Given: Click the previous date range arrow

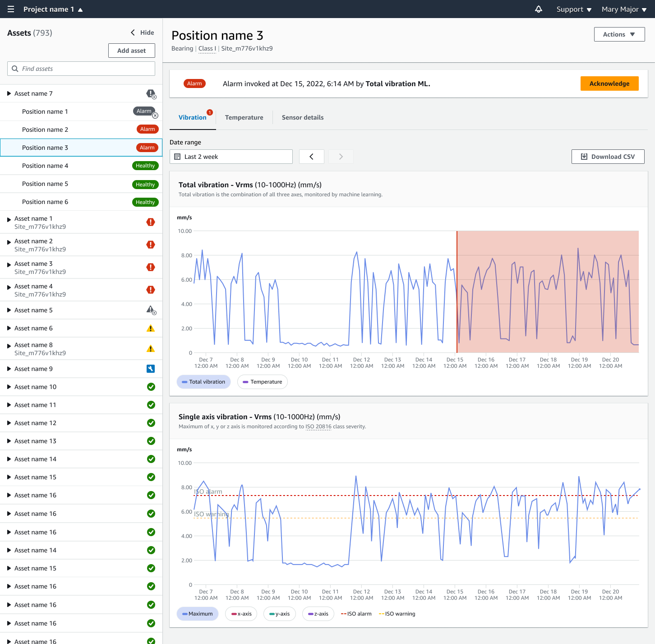Looking at the screenshot, I should pos(311,157).
